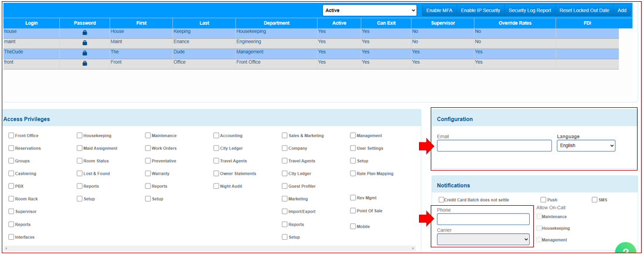
Task: Tick Credit Card Batch does not settle
Action: (x=441, y=200)
